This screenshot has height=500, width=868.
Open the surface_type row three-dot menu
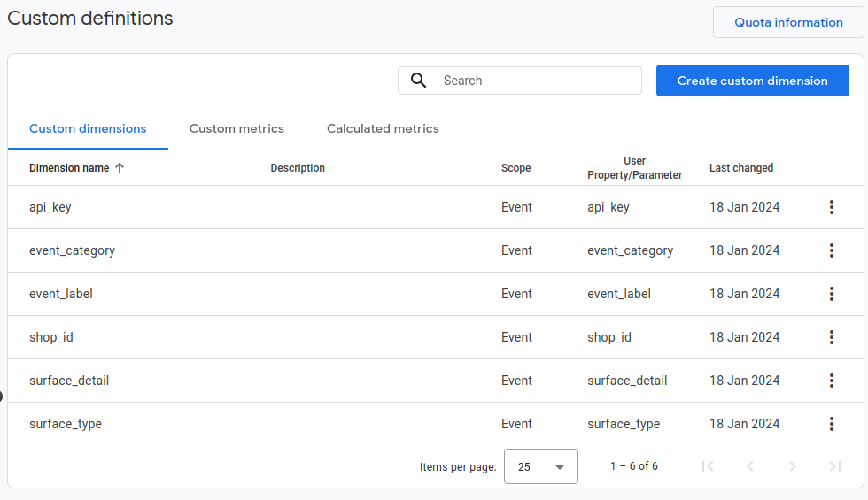(x=832, y=424)
